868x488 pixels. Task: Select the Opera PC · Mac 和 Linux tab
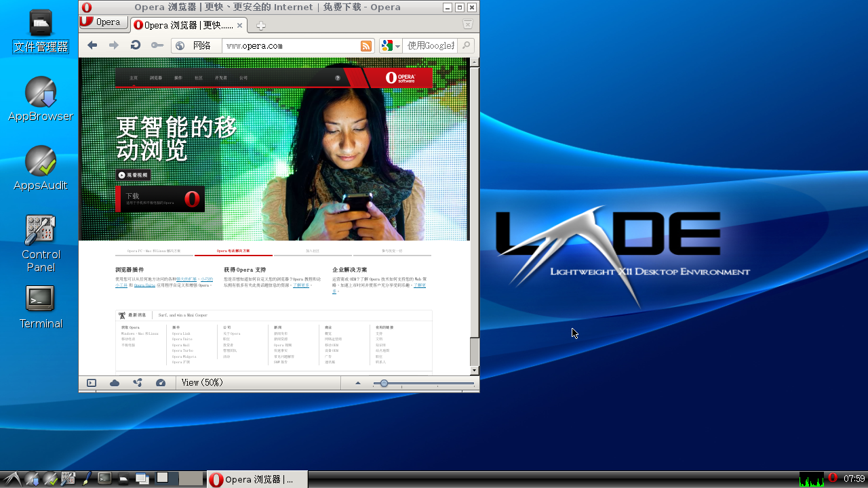[x=154, y=251]
